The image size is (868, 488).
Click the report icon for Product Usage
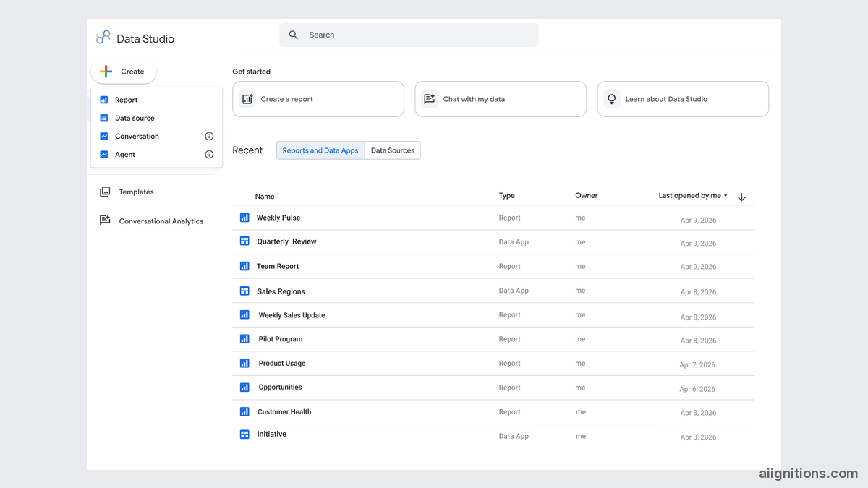pos(244,363)
